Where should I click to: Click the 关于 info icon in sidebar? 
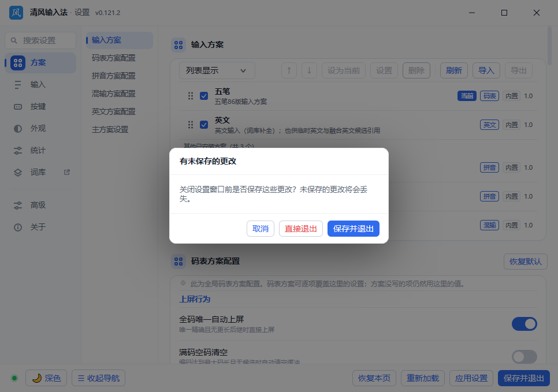tap(18, 227)
